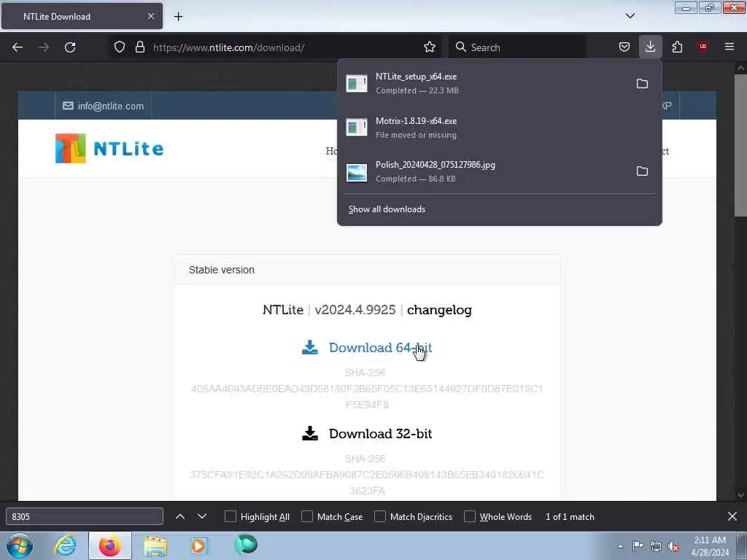747x560 pixels.
Task: Open the Polish_20240428_075127986.jpg download
Action: 486,171
